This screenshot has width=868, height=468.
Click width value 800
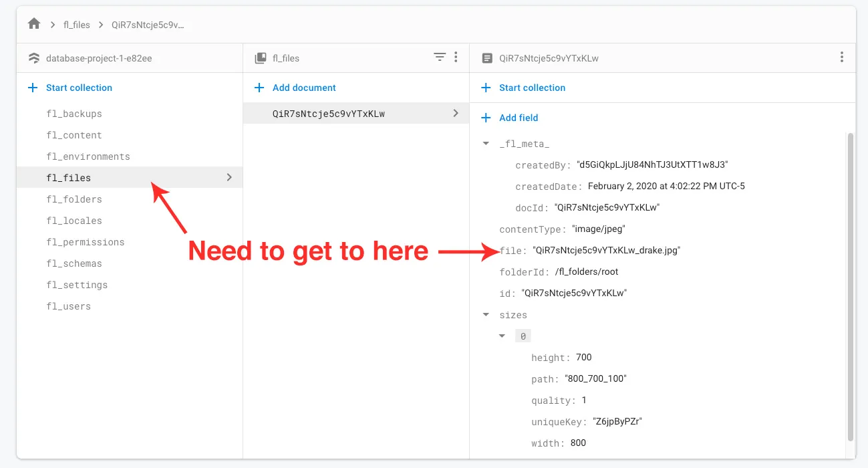click(x=578, y=443)
